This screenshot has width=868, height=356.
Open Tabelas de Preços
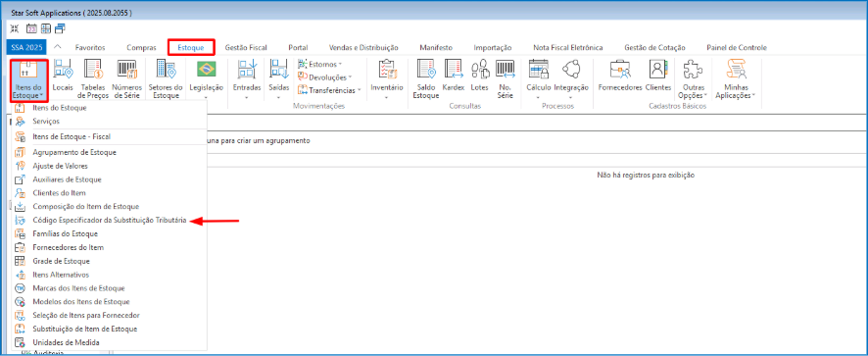coord(93,79)
